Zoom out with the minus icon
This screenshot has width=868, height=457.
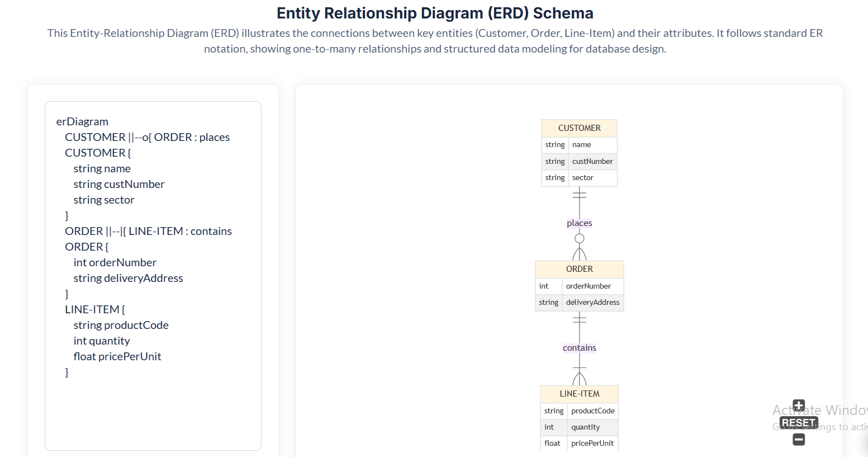[x=799, y=440]
